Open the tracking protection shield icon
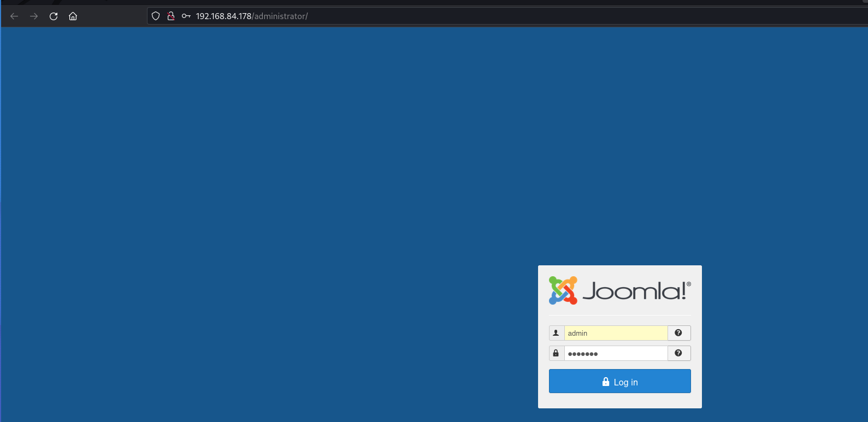This screenshot has height=422, width=868. pyautogui.click(x=156, y=16)
